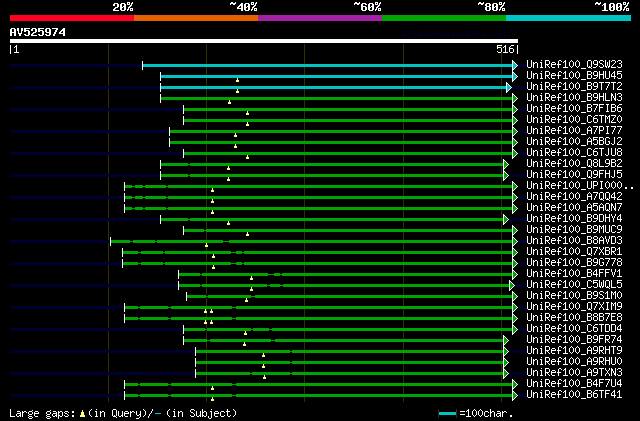Click the truncated UniRef100_UPI000.. label

(580, 185)
